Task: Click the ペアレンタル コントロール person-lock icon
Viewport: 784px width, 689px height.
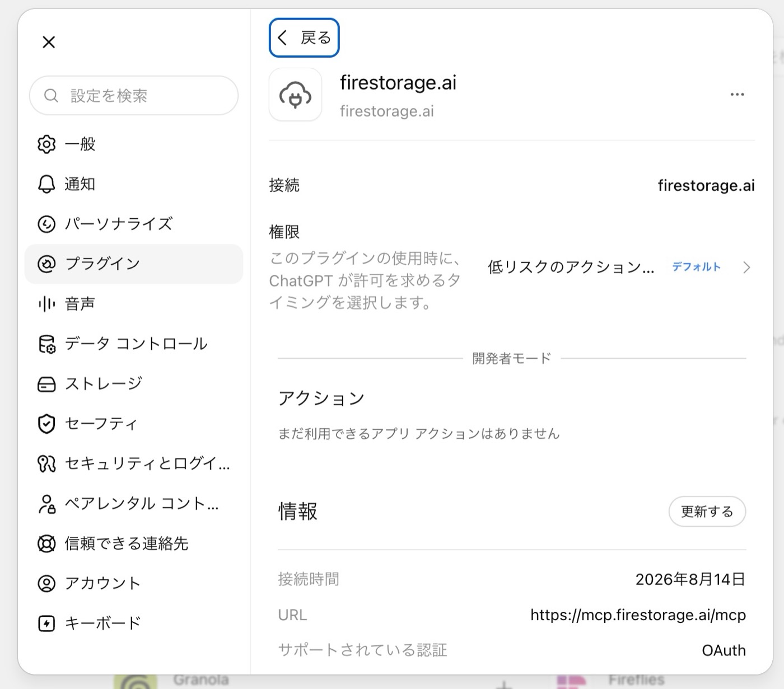Action: 46,504
